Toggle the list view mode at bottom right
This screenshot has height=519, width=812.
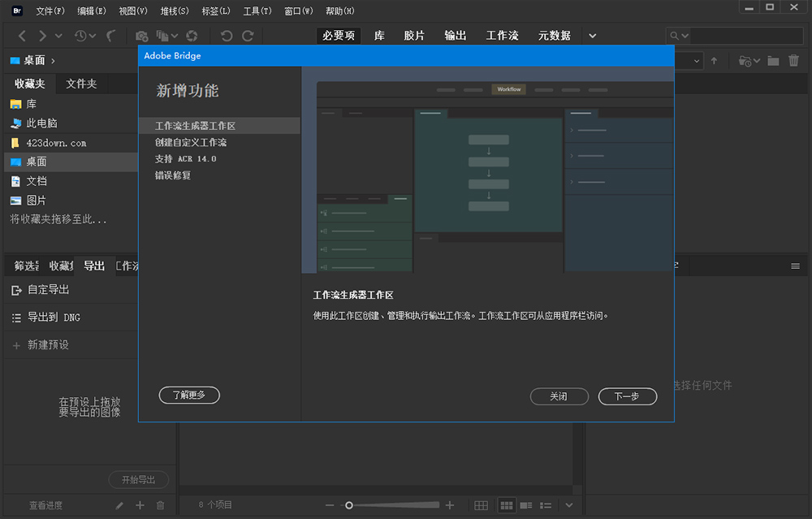coord(545,505)
